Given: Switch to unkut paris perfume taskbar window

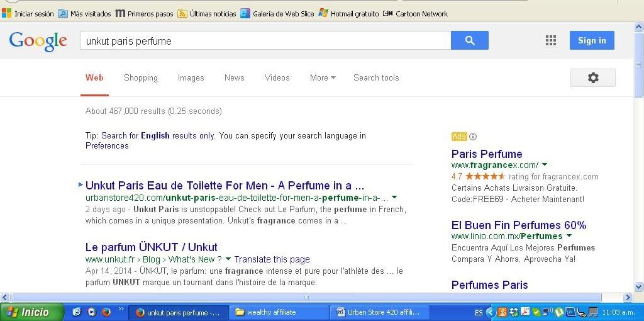Looking at the screenshot, I should (x=178, y=312).
